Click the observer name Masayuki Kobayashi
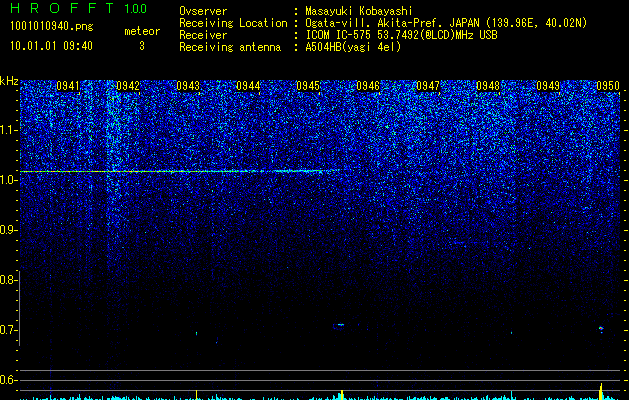Screen dimensions: 629x400 [359, 11]
